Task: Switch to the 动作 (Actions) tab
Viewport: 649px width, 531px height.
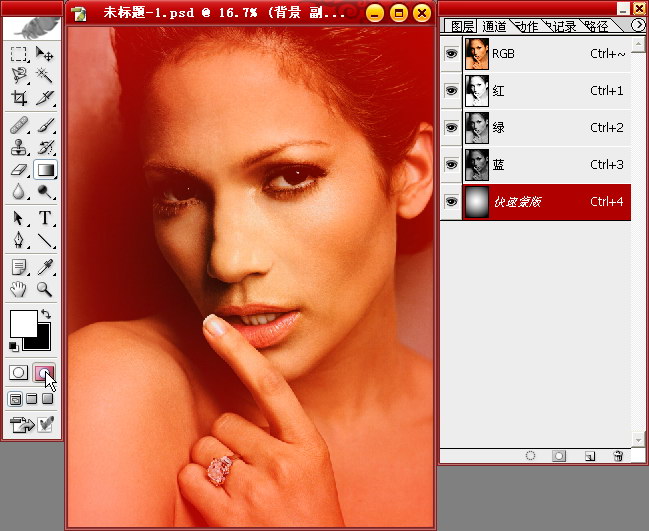Action: [526, 26]
